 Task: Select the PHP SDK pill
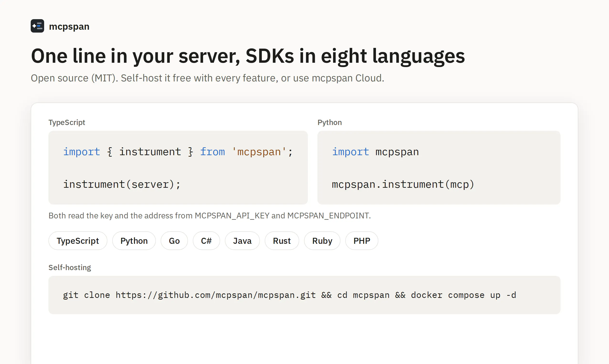pos(362,241)
